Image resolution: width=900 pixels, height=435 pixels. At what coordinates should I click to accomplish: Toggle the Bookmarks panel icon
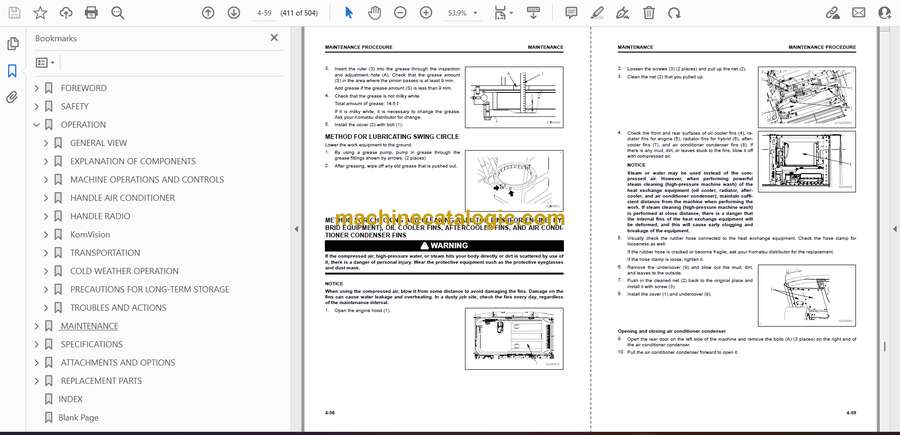[13, 71]
